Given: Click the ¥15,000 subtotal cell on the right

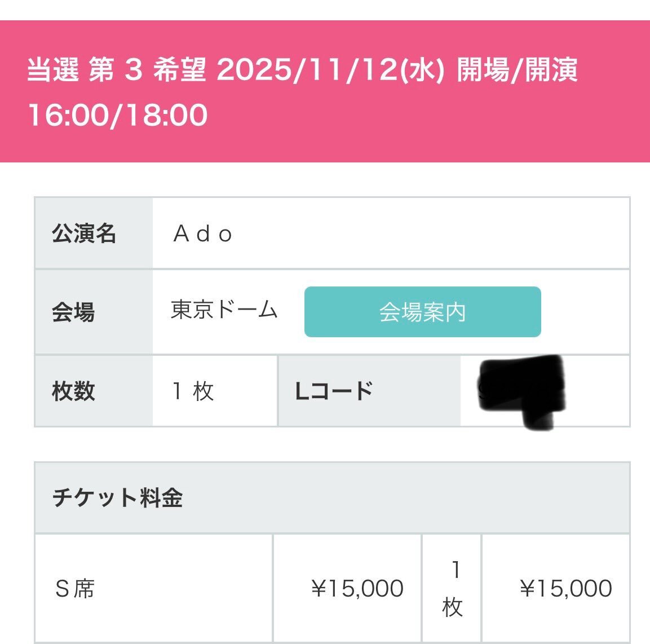Looking at the screenshot, I should pos(556,588).
